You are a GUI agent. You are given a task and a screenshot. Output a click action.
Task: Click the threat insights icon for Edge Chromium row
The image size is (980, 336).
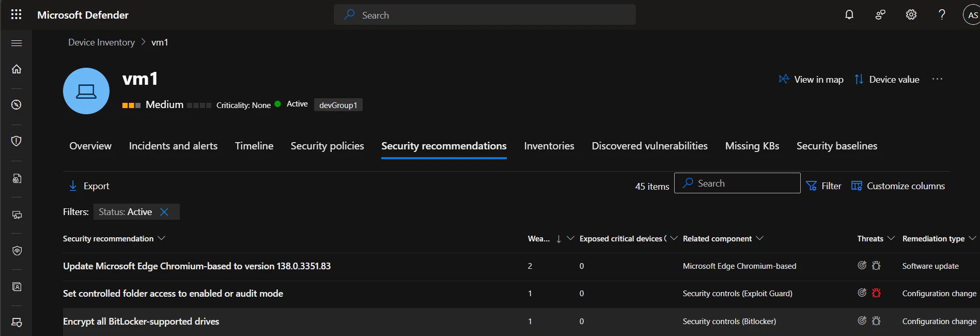862,266
